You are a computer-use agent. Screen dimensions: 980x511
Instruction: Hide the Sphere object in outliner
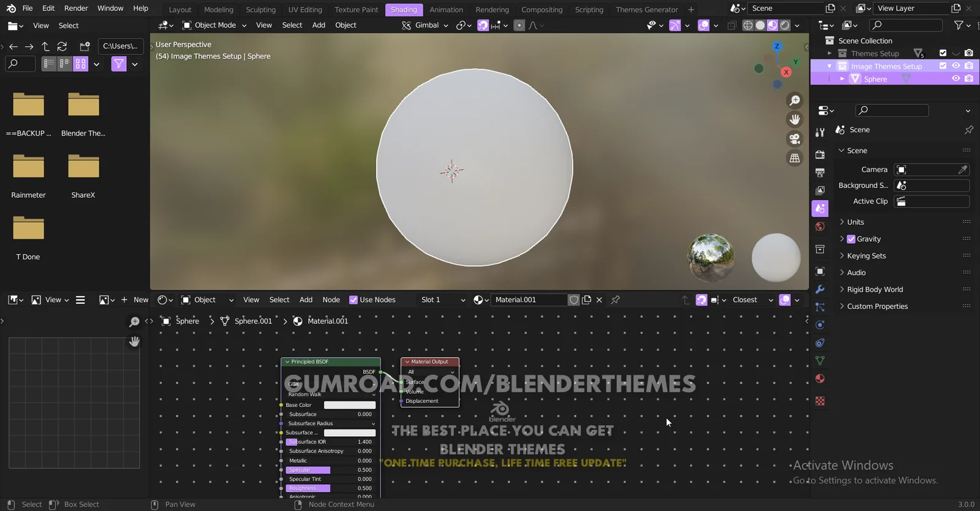(x=956, y=78)
